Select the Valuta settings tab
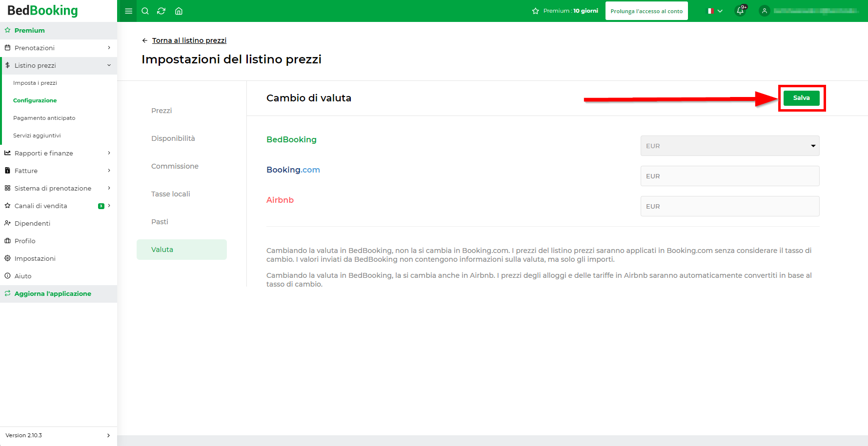868x446 pixels. pyautogui.click(x=182, y=250)
